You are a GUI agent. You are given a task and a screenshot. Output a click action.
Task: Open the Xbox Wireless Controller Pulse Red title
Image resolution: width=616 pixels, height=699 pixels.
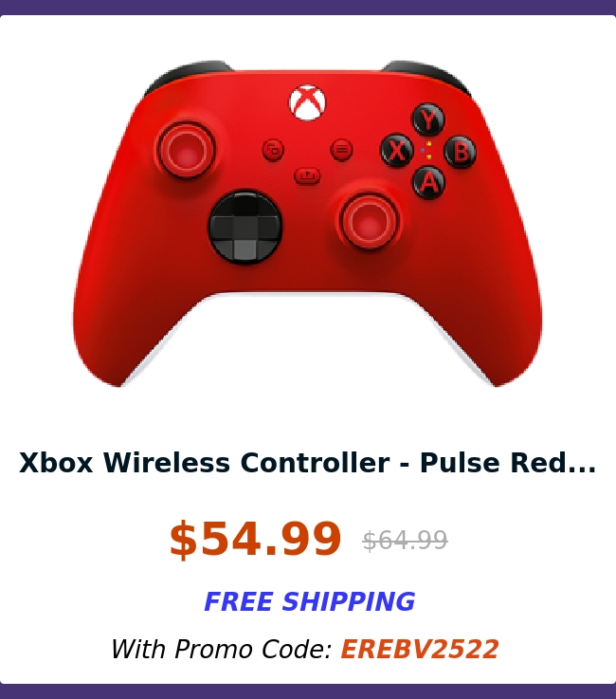point(307,462)
